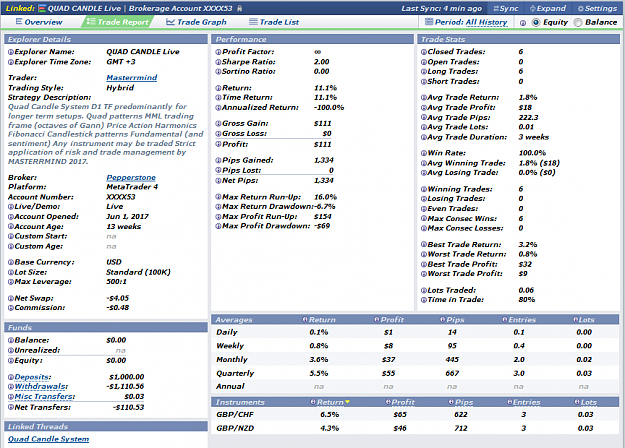Click info icon beside Max Profit Drawdown
Image resolution: width=625 pixels, height=448 pixels.
(218, 226)
